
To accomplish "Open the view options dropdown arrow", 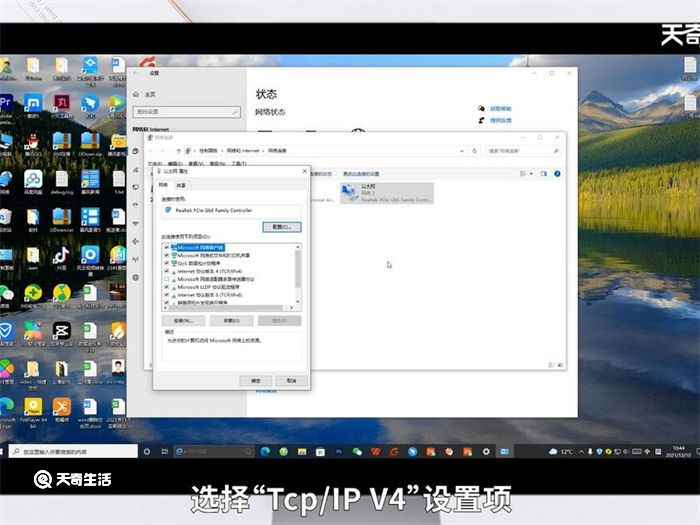I will [x=531, y=174].
